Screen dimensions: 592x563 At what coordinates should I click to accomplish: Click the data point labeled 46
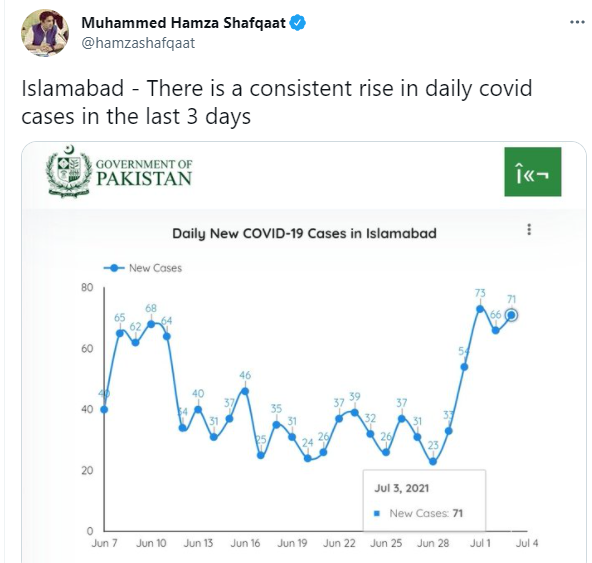tap(245, 391)
